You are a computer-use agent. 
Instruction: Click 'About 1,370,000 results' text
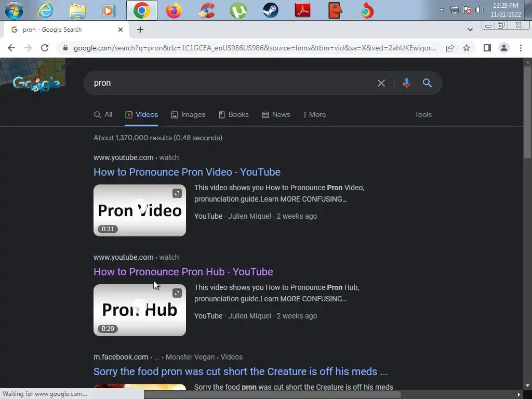[x=158, y=138]
